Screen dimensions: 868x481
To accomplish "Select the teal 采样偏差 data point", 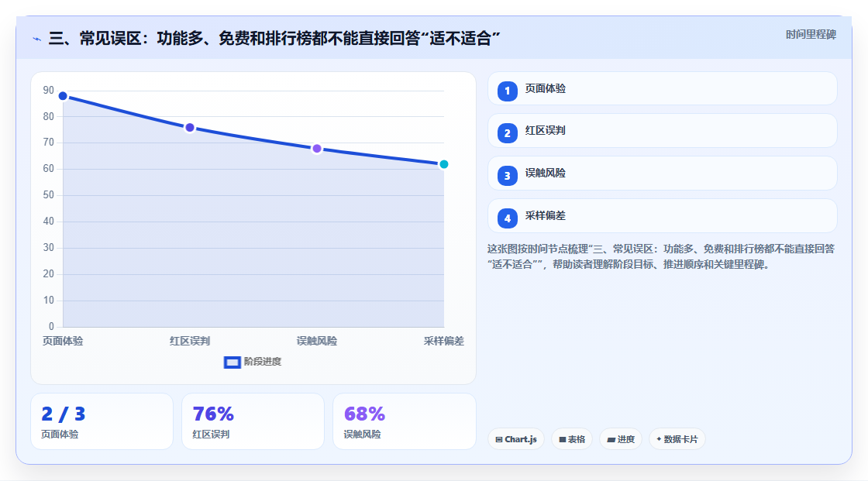I will coord(443,164).
